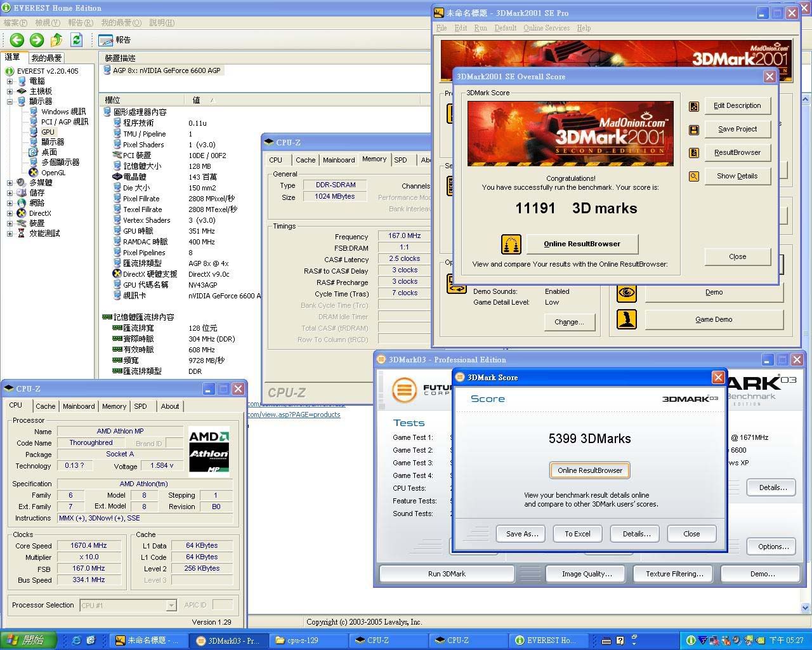Click the 桌面 icon in EVEREST tree

point(34,152)
